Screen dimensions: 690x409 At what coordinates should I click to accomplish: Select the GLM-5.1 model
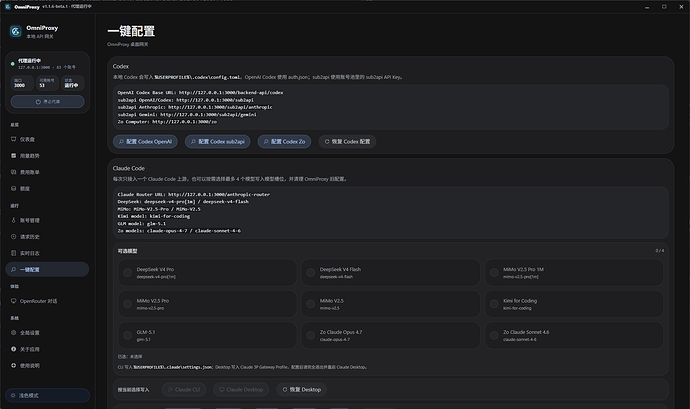click(207, 335)
